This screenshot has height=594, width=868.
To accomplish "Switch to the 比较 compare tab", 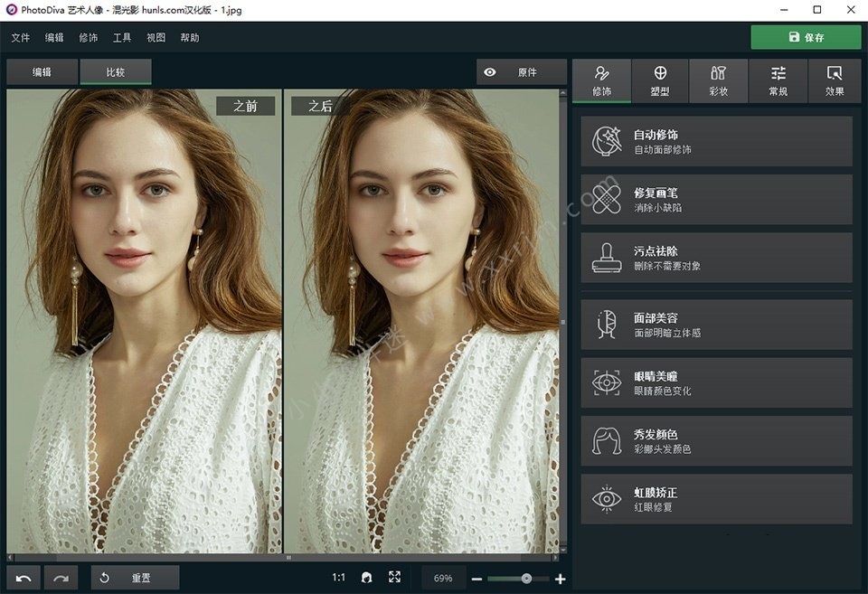I will [116, 72].
